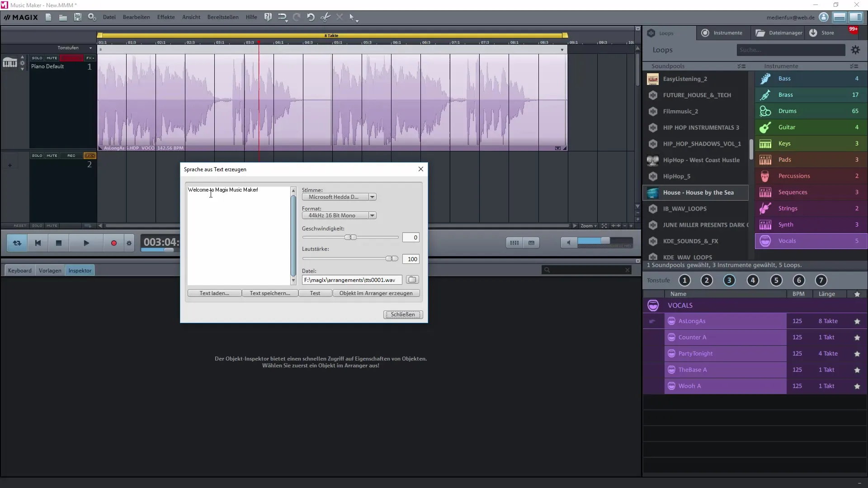Expand the marker bar arrow at right
Viewport: 868px width, 488px height.
coord(562,50)
